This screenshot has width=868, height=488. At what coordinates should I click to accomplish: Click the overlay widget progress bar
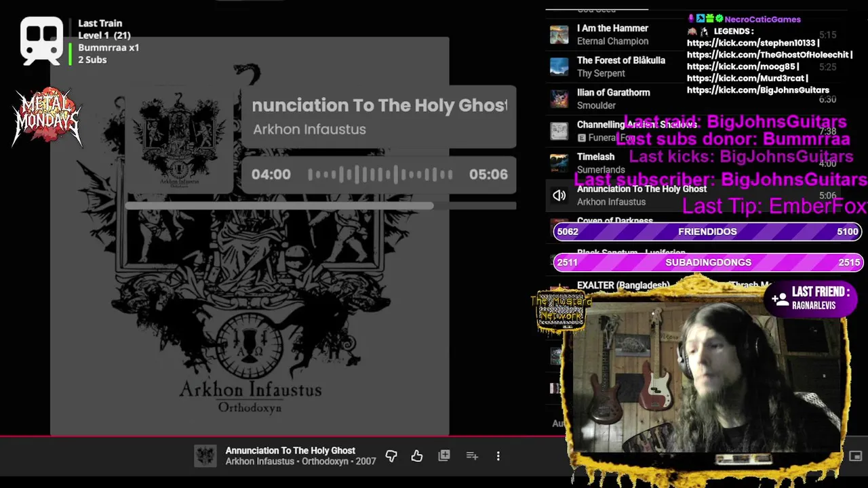(x=321, y=205)
